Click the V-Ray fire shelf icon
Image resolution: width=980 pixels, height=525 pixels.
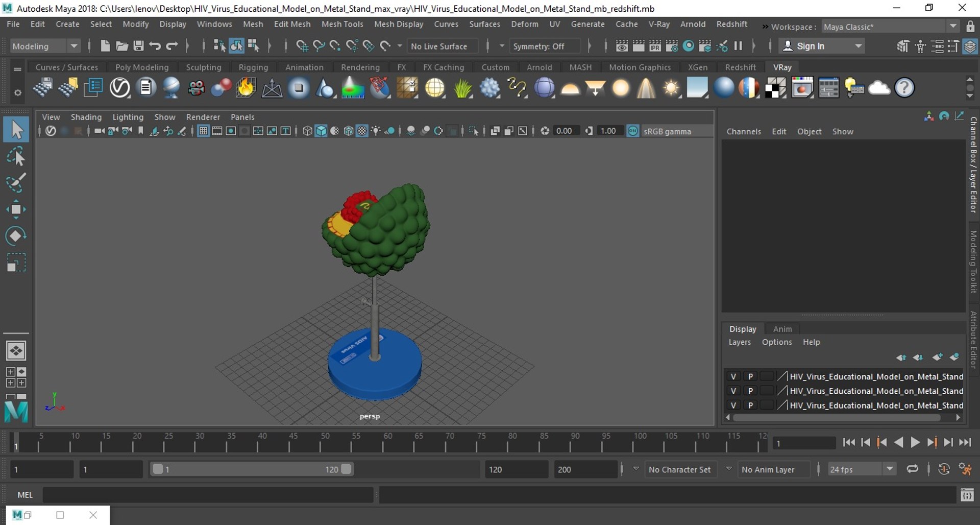coord(246,88)
